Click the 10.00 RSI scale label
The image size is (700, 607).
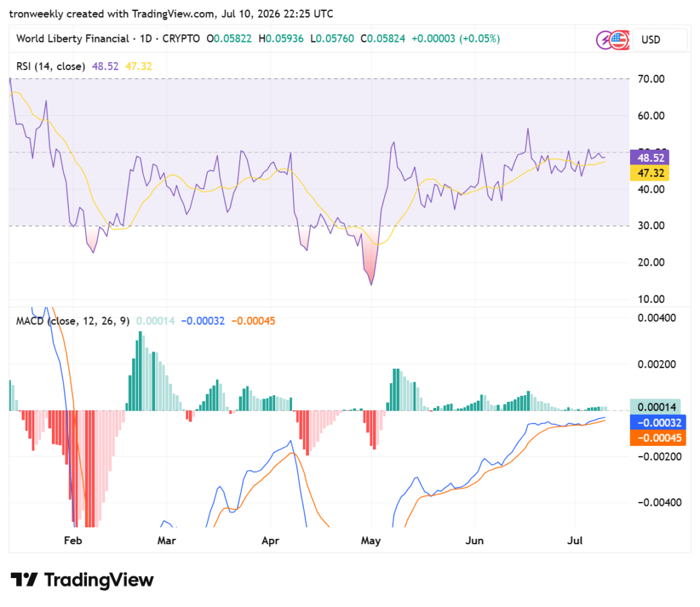click(x=651, y=299)
